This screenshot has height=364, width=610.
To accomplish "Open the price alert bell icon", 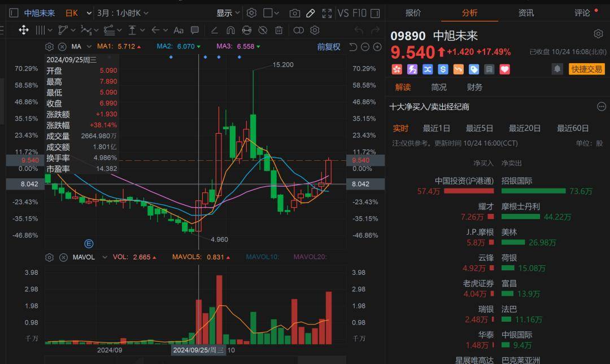I will click(x=557, y=69).
